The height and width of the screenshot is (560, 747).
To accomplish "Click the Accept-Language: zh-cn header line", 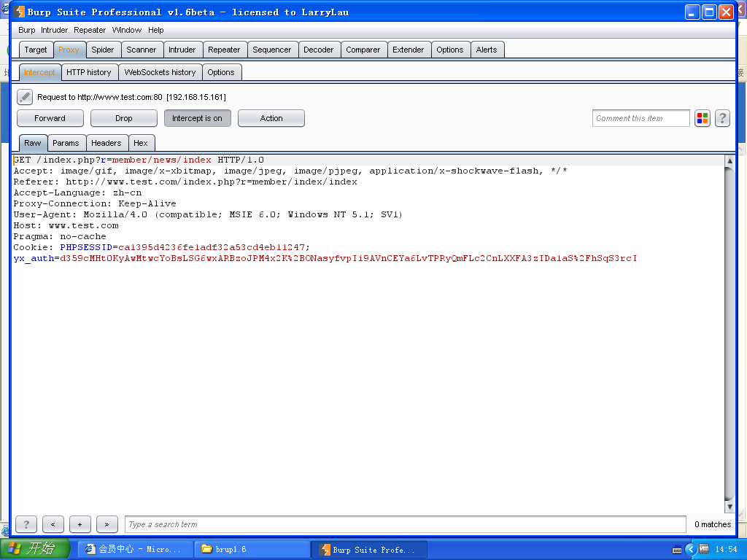I will pos(77,192).
